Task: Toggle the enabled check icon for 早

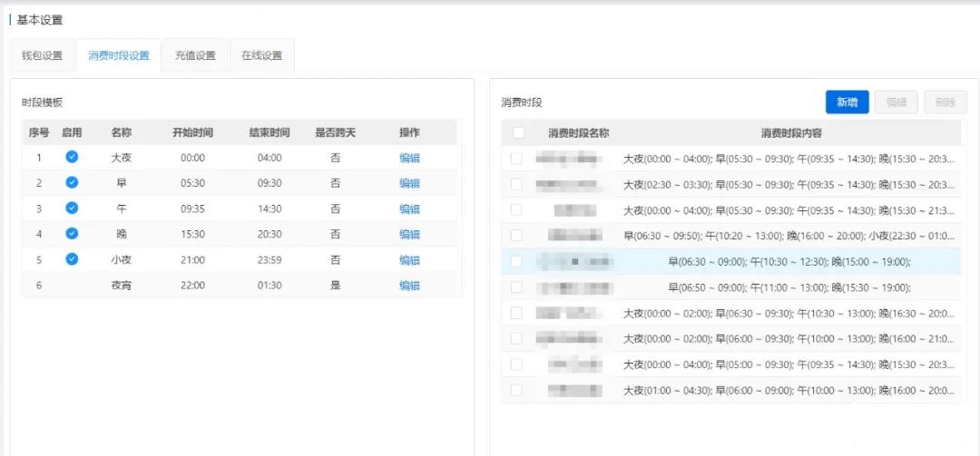Action: (x=72, y=182)
